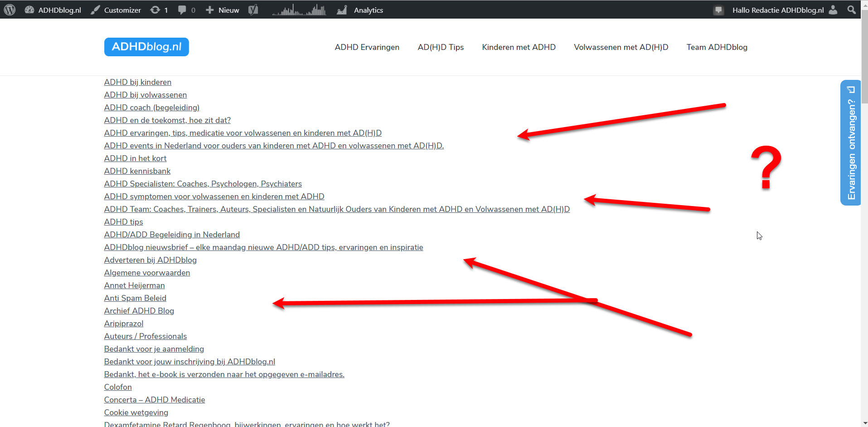Open ADHD Specialisten: Coaches, Psychologen link

pos(203,184)
